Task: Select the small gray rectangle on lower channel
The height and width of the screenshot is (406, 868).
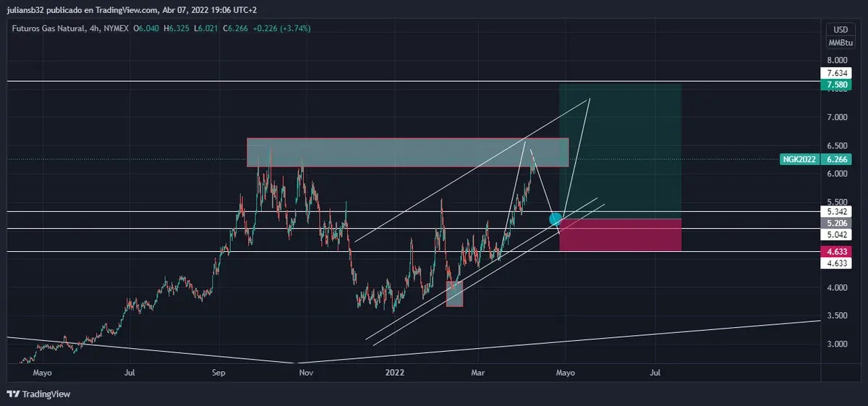Action: (x=454, y=294)
